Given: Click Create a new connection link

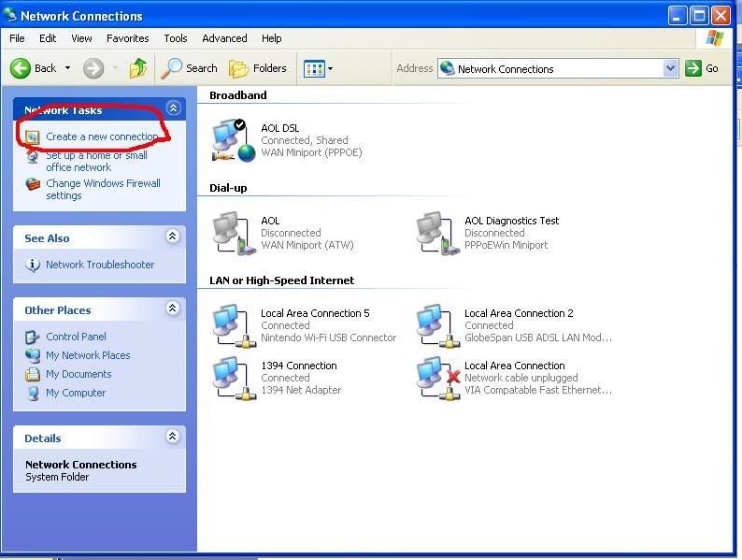Looking at the screenshot, I should coord(102,136).
